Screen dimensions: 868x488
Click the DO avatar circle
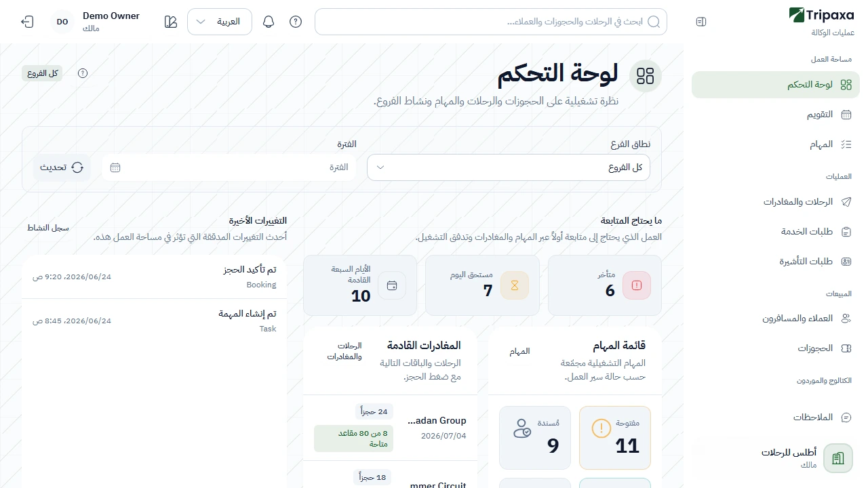pos(62,22)
